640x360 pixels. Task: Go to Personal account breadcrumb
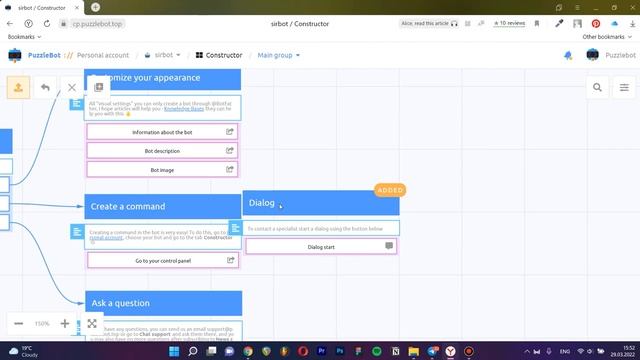click(x=103, y=55)
